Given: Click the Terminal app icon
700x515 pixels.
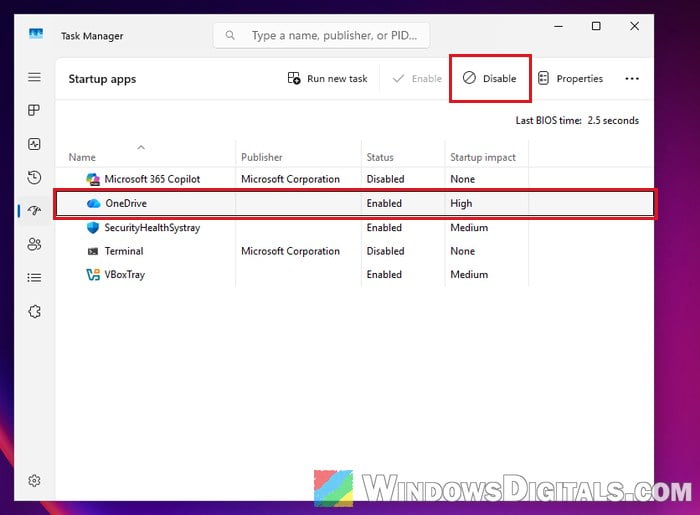Looking at the screenshot, I should click(93, 251).
